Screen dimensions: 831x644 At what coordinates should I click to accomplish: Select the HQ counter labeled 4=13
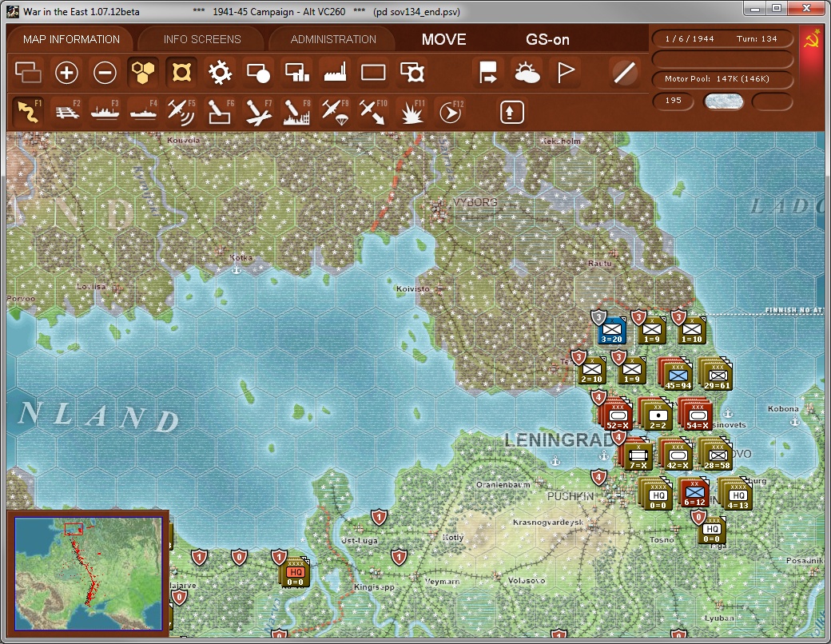(737, 494)
